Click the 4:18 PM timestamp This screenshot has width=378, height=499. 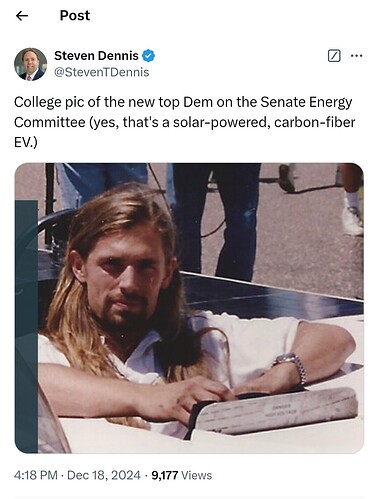click(36, 475)
